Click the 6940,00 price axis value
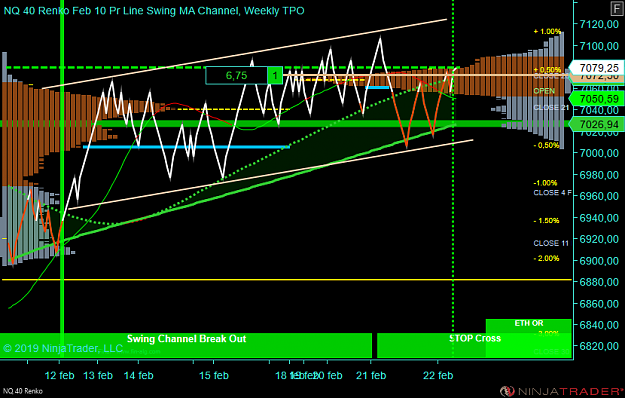Screen dimensions: 625x398 [x=599, y=218]
